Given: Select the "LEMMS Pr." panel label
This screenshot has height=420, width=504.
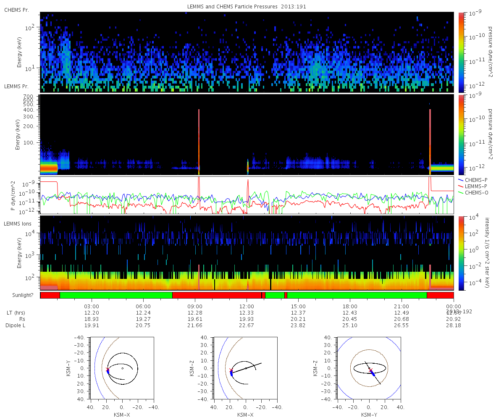Looking at the screenshot, I should pos(16,87).
